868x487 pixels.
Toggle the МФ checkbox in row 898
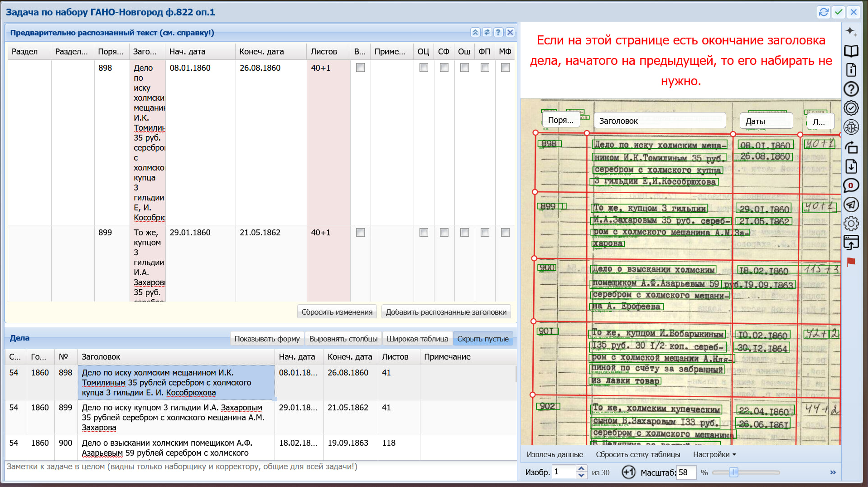[505, 68]
